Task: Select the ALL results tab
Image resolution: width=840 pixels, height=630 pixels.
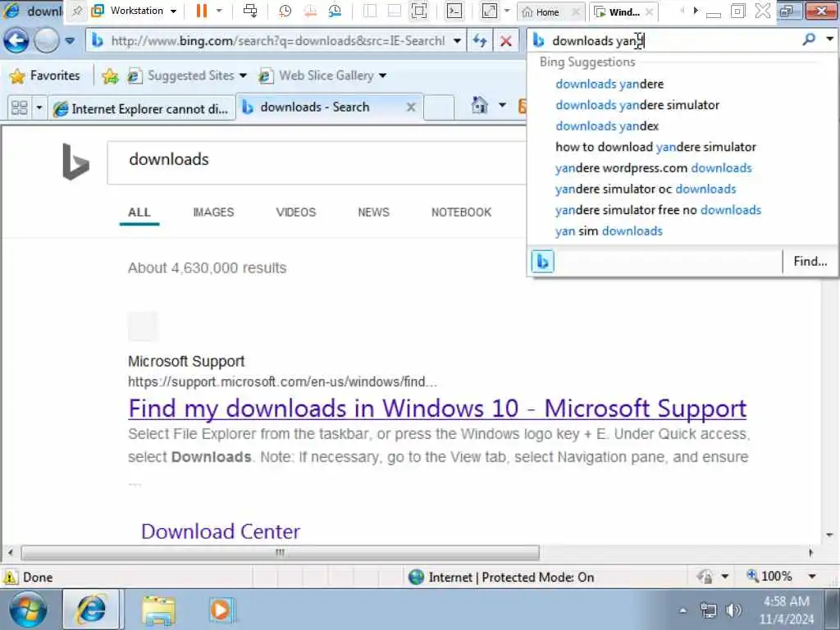Action: click(x=139, y=212)
